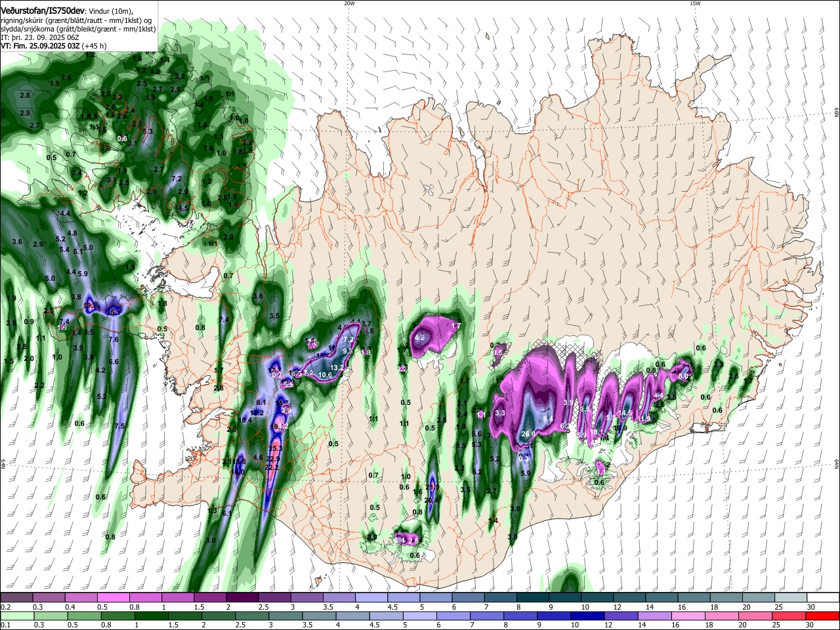The image size is (840, 630).
Task: Click the 10.4 precipitation value
Action: (245, 420)
